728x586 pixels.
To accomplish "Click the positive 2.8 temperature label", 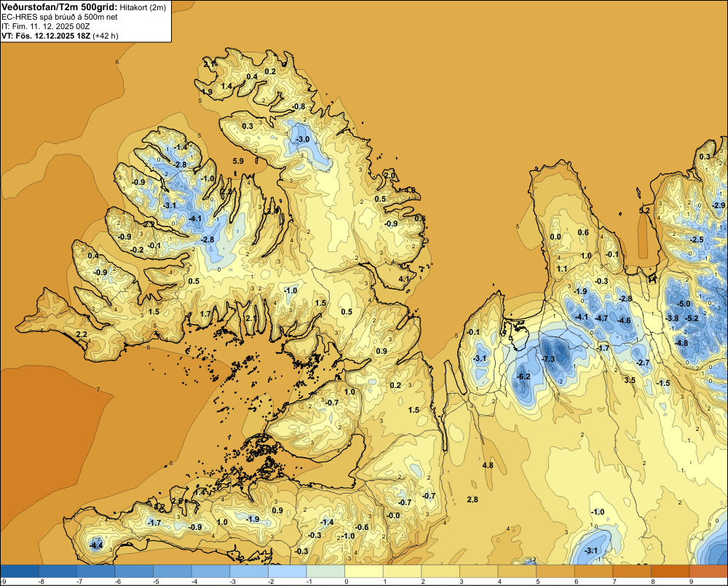I will [472, 499].
